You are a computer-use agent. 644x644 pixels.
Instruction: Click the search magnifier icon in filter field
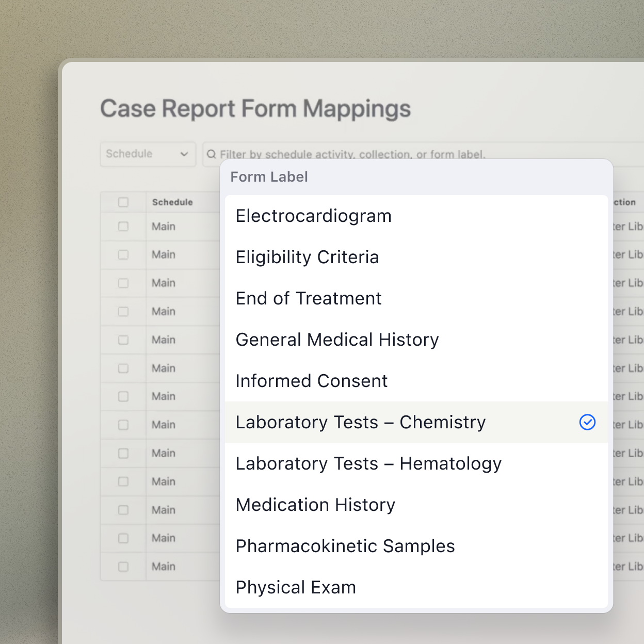pyautogui.click(x=212, y=154)
